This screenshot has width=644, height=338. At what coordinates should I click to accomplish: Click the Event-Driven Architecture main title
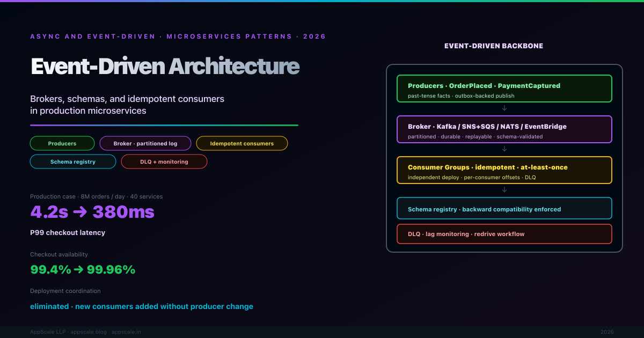point(165,67)
